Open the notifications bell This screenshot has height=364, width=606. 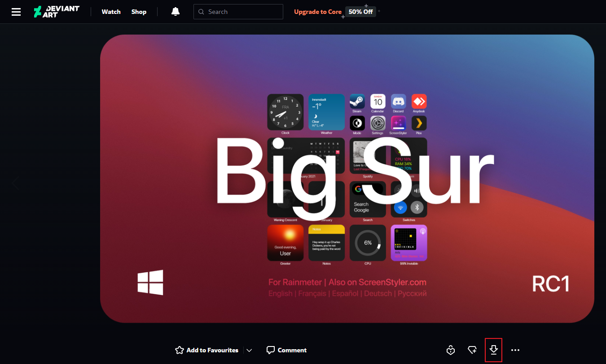[x=176, y=12]
